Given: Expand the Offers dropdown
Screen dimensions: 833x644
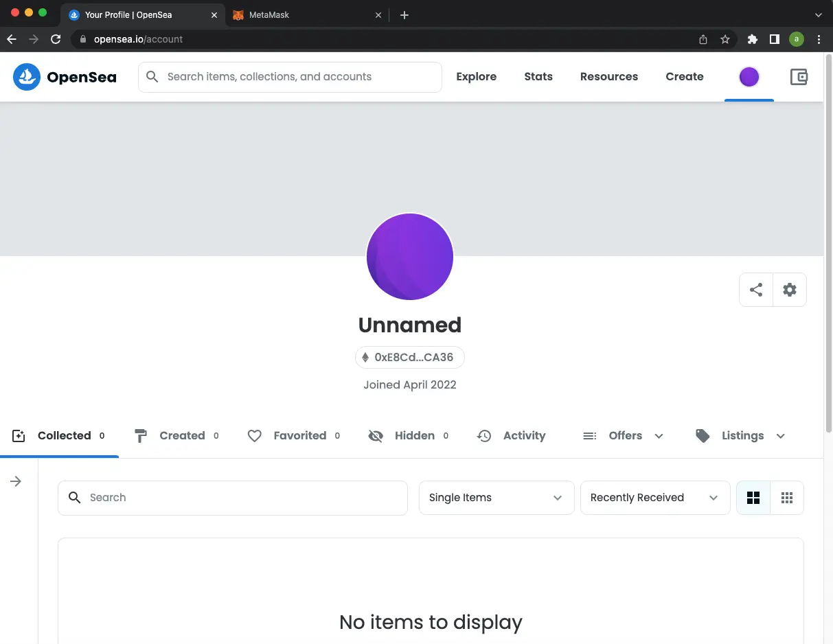Looking at the screenshot, I should [x=623, y=436].
